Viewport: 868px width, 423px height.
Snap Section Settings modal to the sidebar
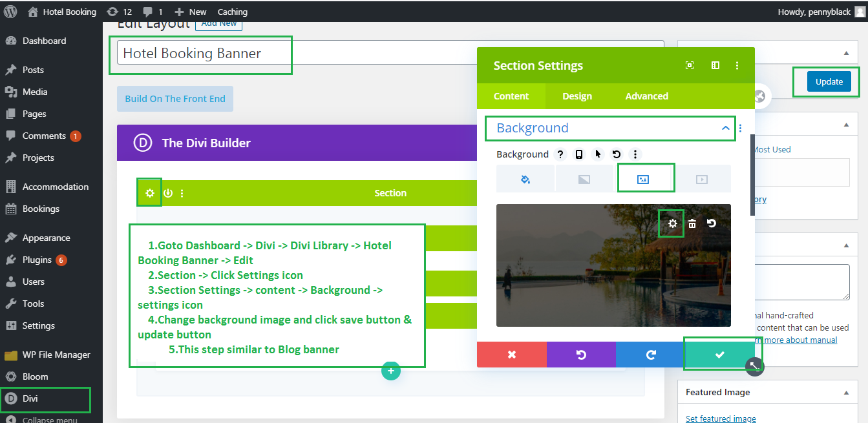[715, 65]
